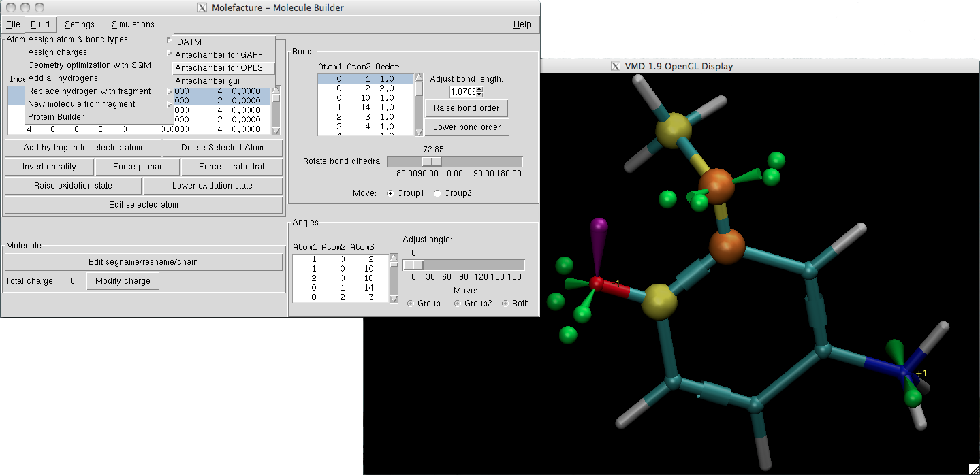Viewport: 980px width, 475px height.
Task: Select bond row with atoms 1 and 14
Action: (x=366, y=108)
